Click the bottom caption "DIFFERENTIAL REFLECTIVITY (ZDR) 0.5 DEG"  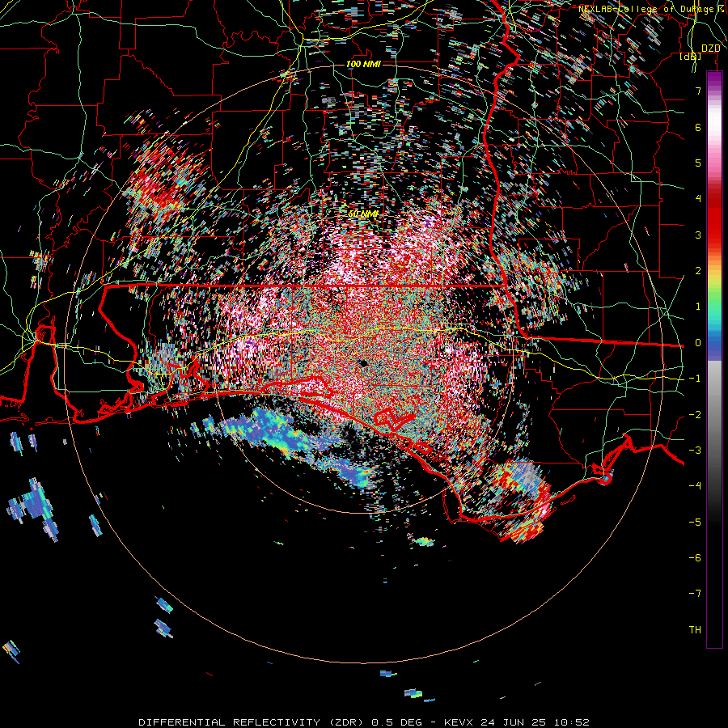click(x=281, y=722)
